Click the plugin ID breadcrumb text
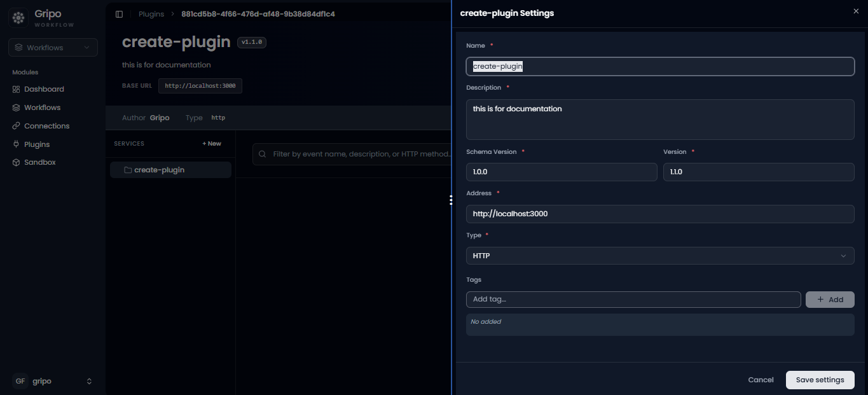 258,14
